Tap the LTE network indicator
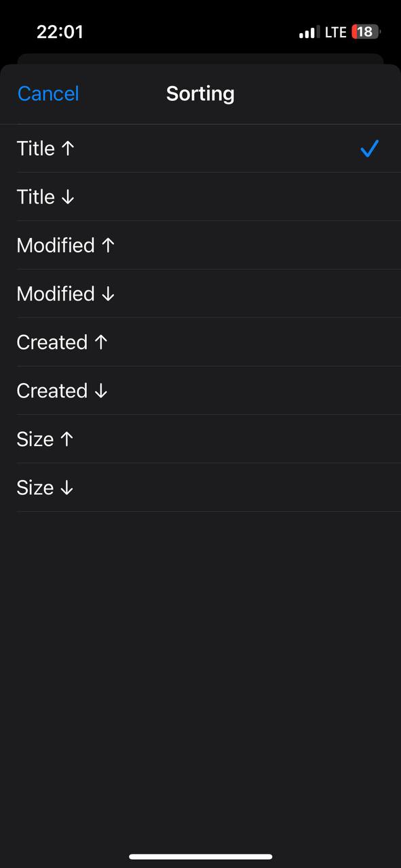The image size is (401, 868). coord(335,32)
